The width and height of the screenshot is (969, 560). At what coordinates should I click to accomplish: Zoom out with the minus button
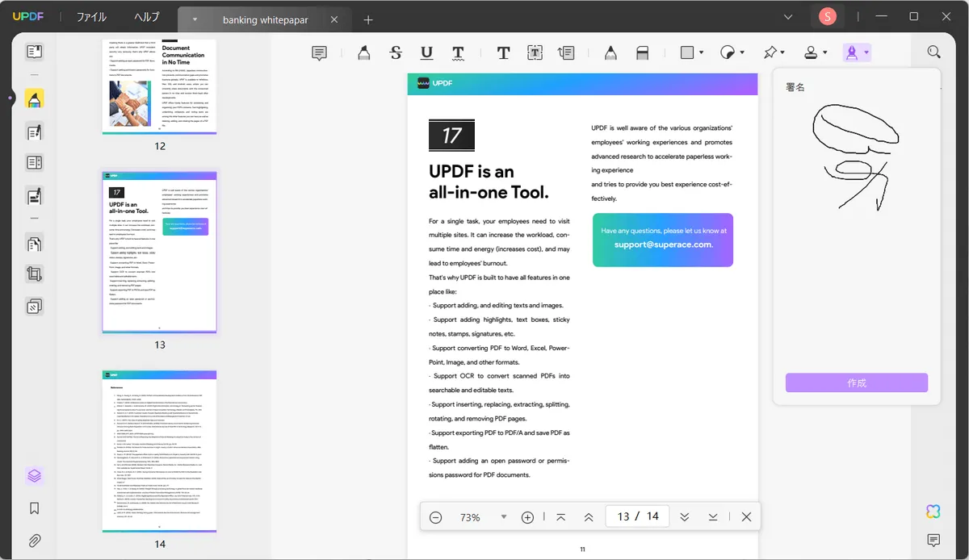(436, 517)
